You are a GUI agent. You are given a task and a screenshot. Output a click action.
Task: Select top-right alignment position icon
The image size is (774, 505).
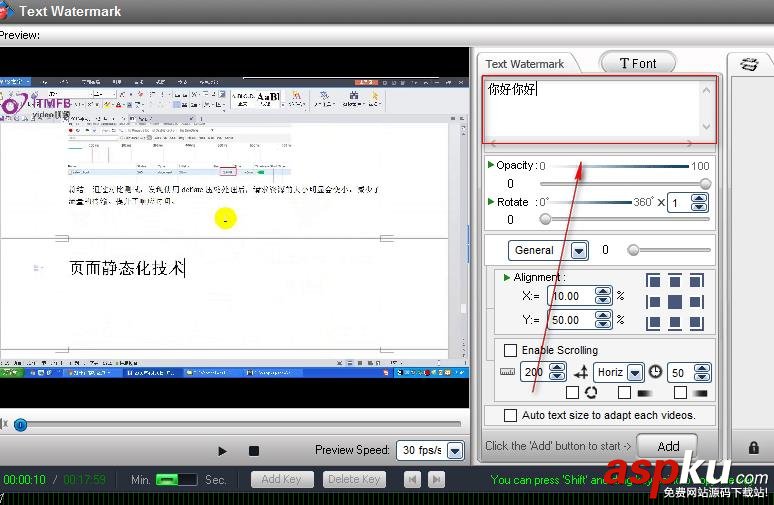696,281
